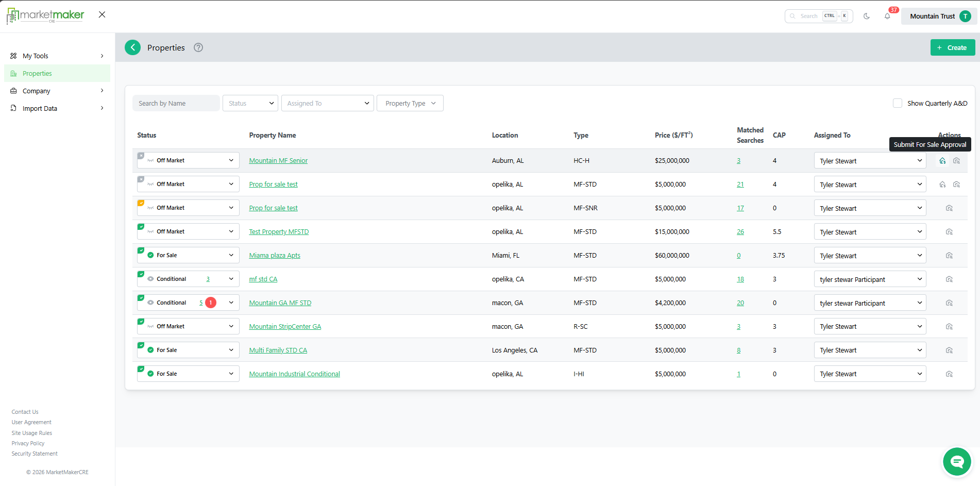This screenshot has height=486, width=980.
Task: Enable Show Quarterly A&D checkbox
Action: [x=898, y=103]
